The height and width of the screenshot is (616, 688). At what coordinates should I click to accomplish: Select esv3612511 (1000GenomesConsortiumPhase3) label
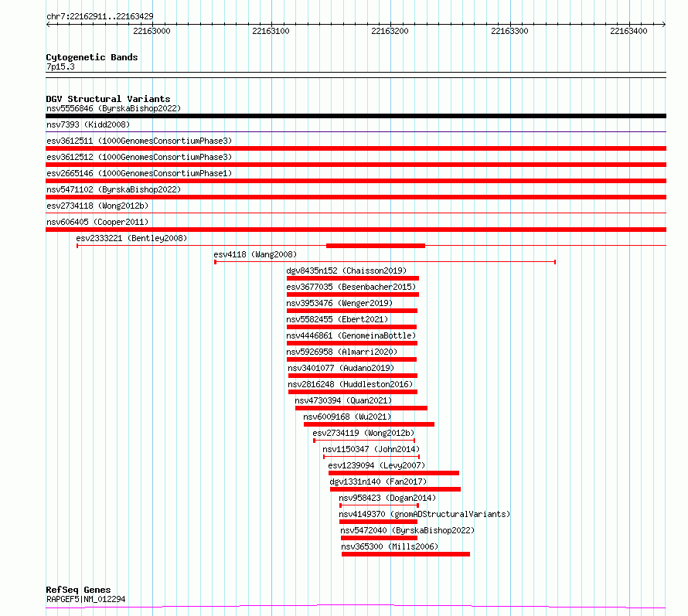click(x=139, y=141)
